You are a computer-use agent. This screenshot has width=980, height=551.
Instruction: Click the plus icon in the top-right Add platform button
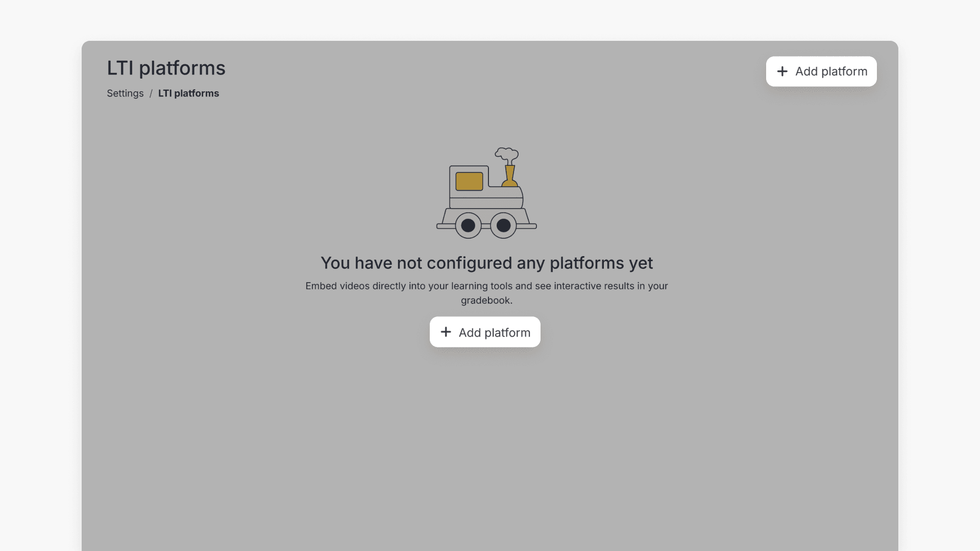(783, 71)
